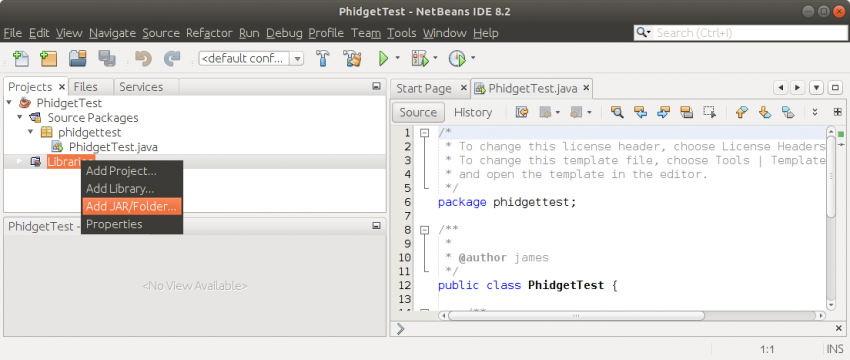The width and height of the screenshot is (850, 360).
Task: Collapse code fold at line 8
Action: click(x=425, y=229)
